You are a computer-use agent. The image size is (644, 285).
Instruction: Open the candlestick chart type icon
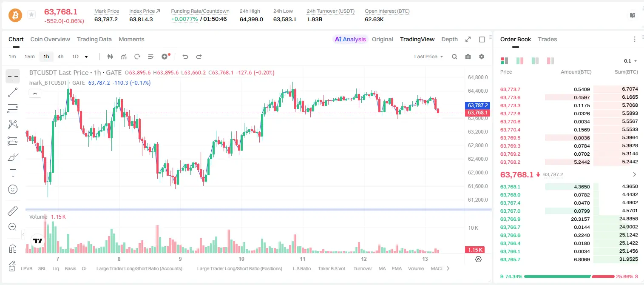coord(111,57)
